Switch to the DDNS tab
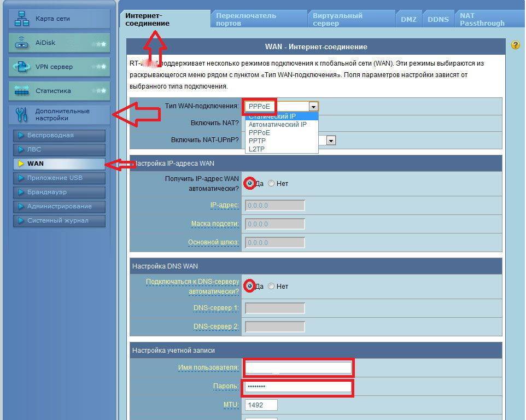The image size is (526, 420). (x=438, y=19)
